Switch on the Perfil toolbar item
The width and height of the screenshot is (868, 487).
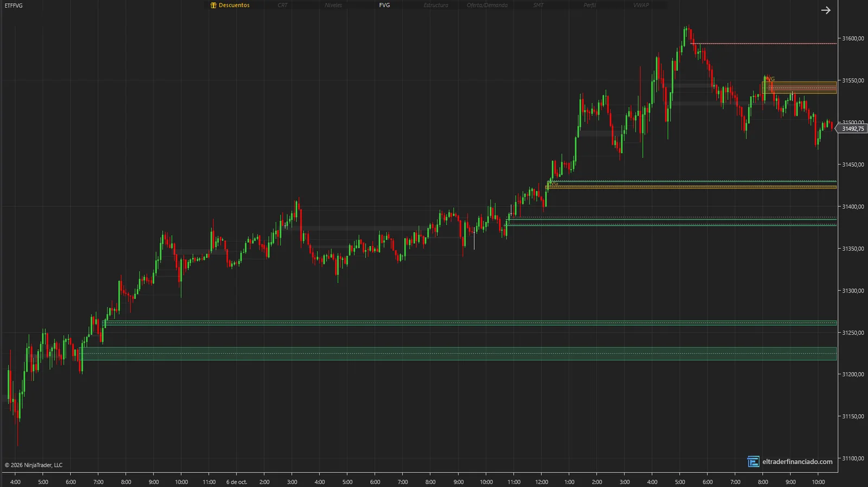point(590,5)
